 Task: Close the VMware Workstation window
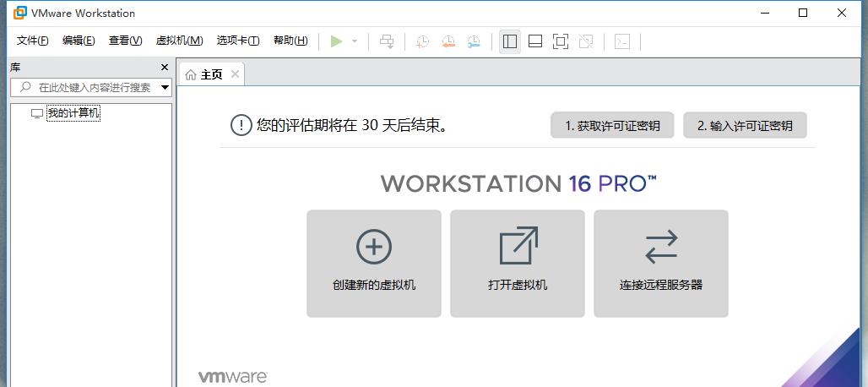click(842, 13)
